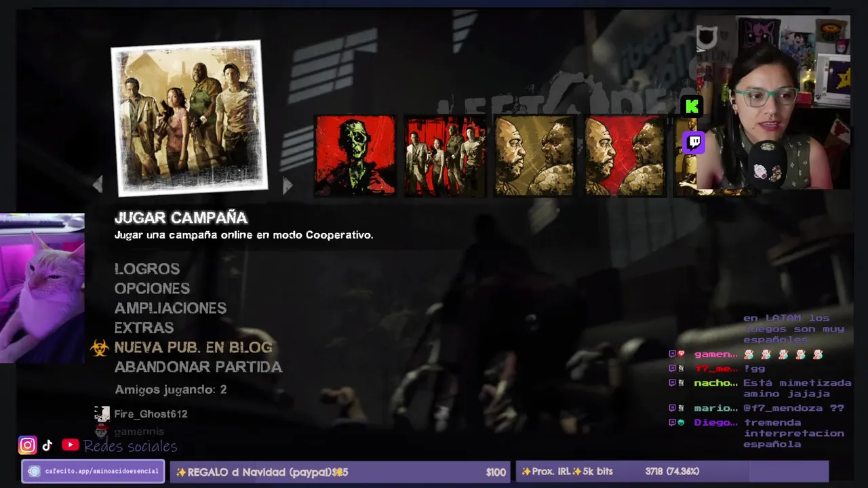
Task: Click the Twitch logo icon on the webcam
Action: [x=694, y=143]
